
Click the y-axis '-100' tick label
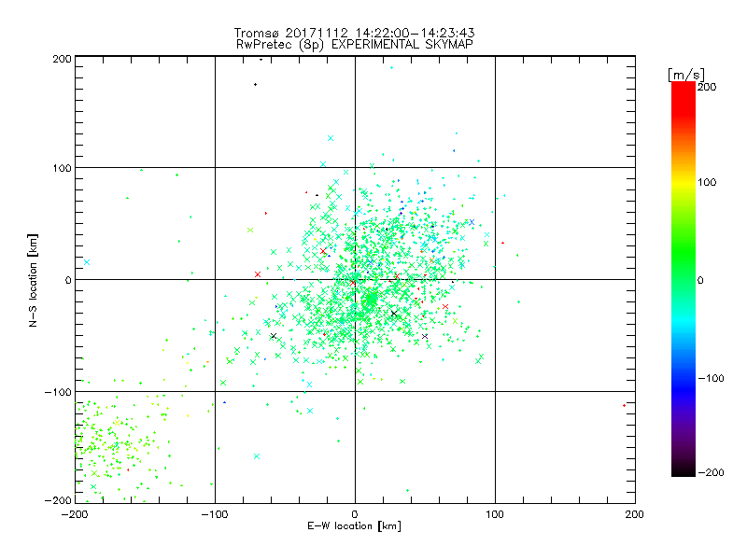coord(58,392)
